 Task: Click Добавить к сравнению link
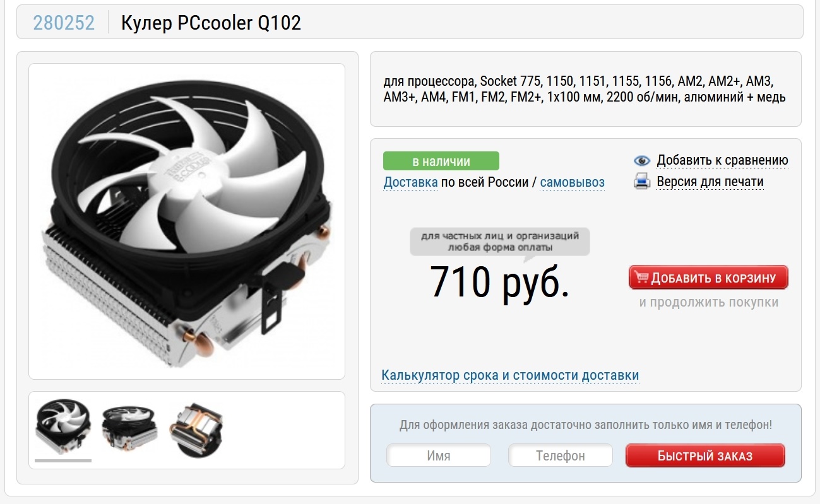click(x=723, y=161)
